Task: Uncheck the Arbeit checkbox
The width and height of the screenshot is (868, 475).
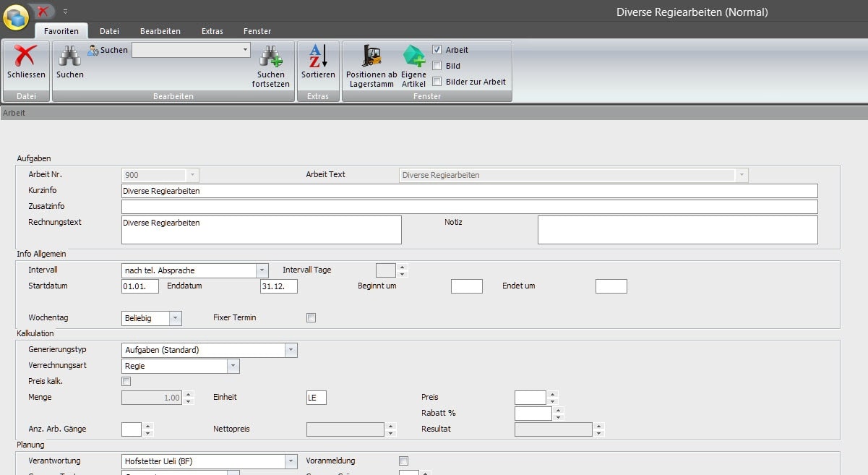Action: 437,50
